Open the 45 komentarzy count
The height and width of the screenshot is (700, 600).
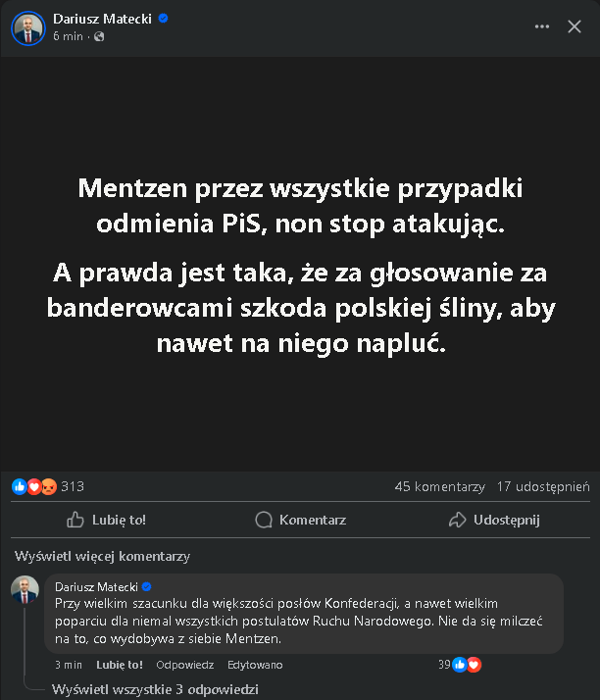click(439, 486)
